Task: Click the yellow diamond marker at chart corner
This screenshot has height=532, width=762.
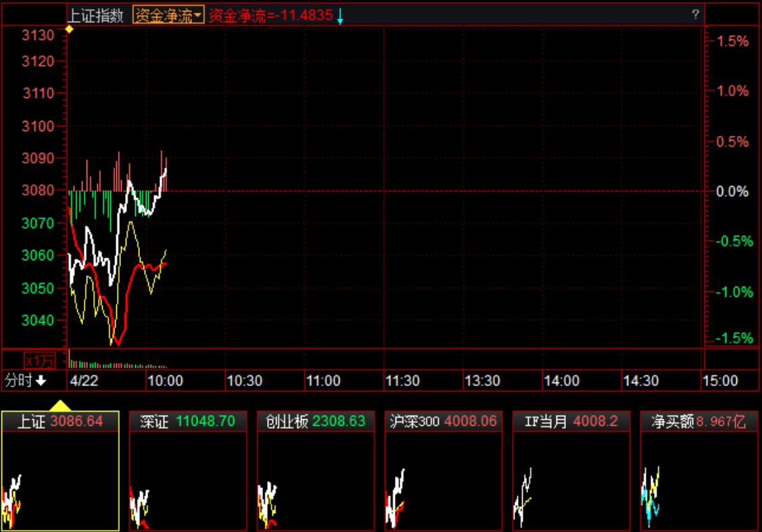Action: pyautogui.click(x=69, y=28)
